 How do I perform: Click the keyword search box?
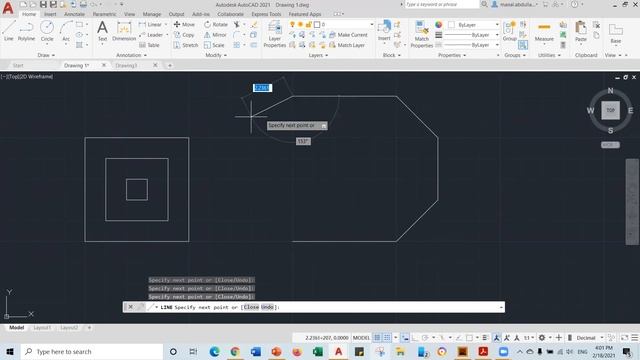pyautogui.click(x=442, y=4)
